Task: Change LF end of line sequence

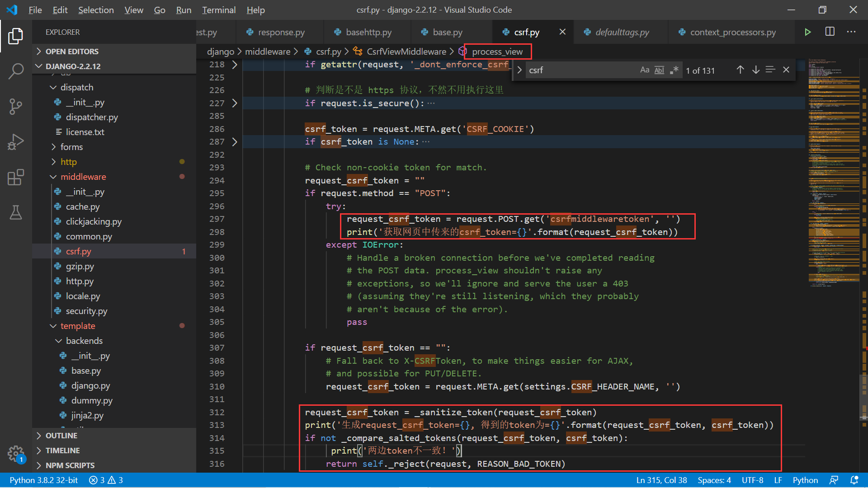Action: tap(778, 480)
